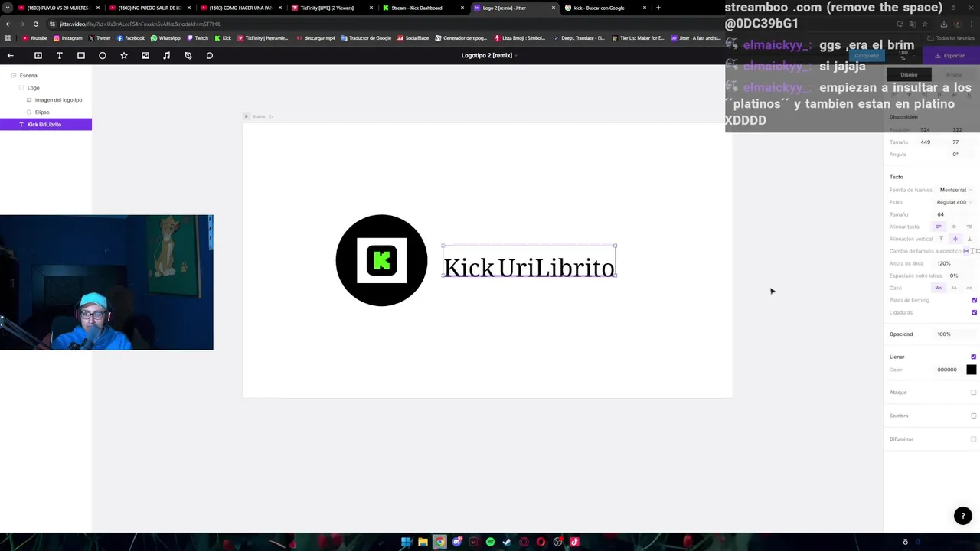The image size is (980, 551).
Task: Set text case to AA uppercase
Action: coord(954,288)
